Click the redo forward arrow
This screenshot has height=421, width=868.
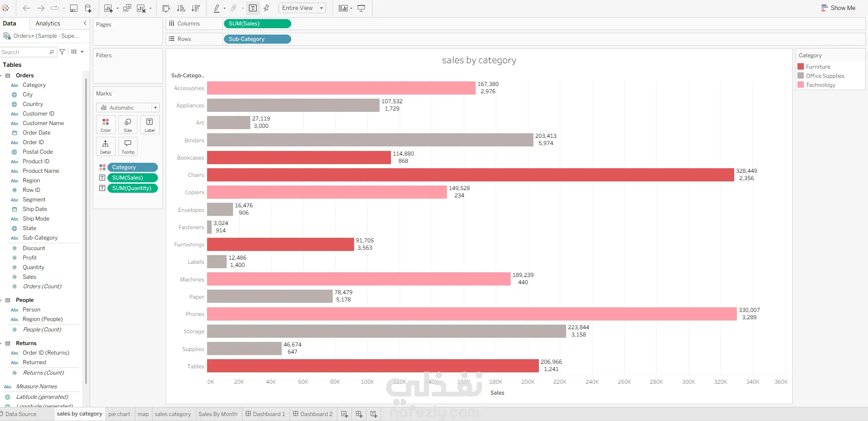(41, 8)
